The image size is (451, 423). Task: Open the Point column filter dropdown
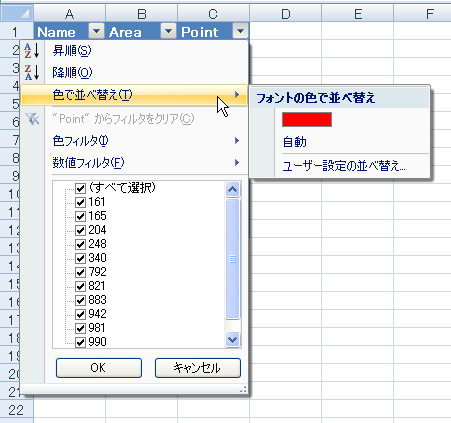point(240,31)
